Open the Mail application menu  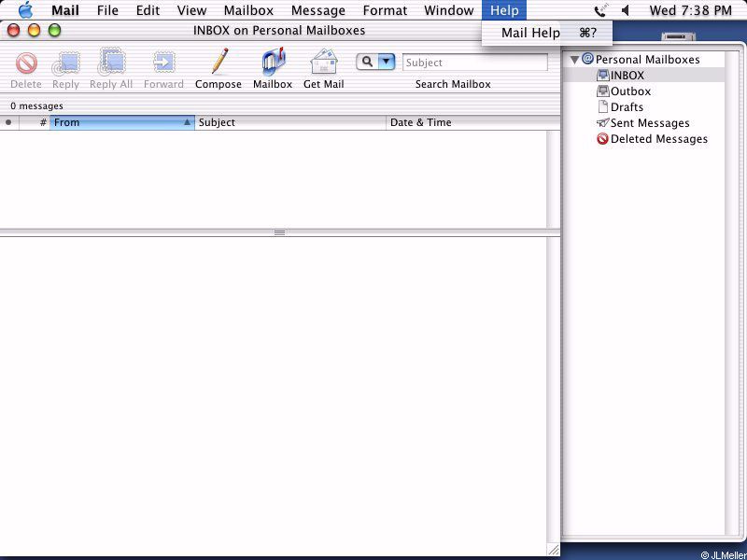[x=65, y=10]
